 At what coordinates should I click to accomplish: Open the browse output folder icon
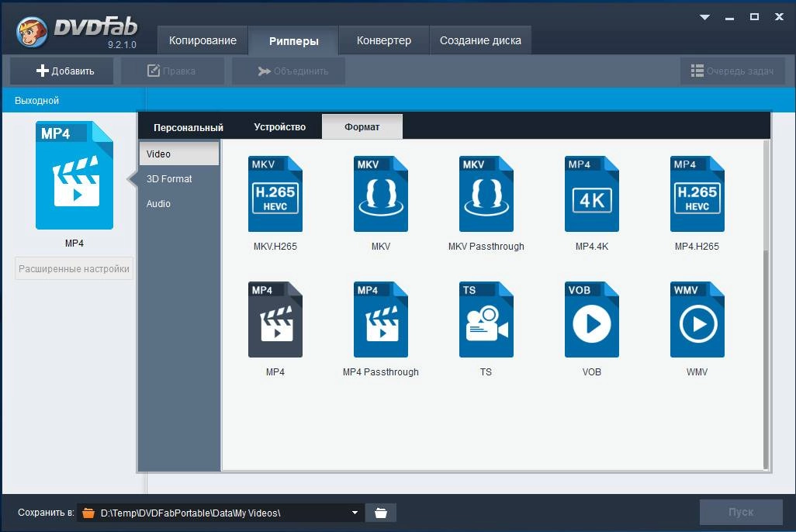[x=381, y=513]
